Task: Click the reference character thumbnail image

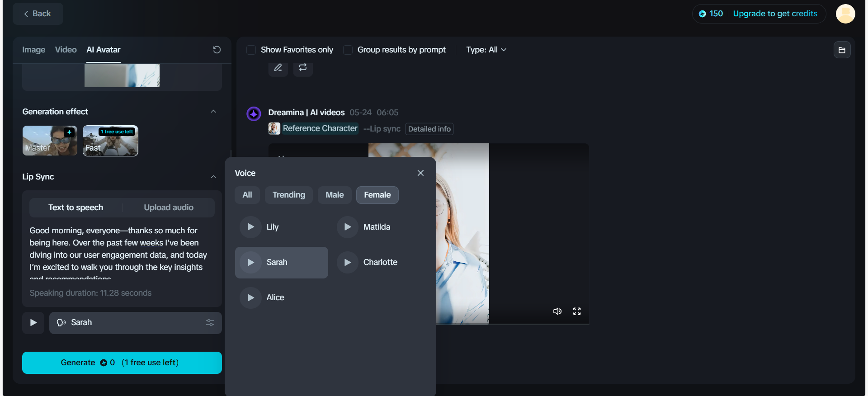Action: coord(274,128)
